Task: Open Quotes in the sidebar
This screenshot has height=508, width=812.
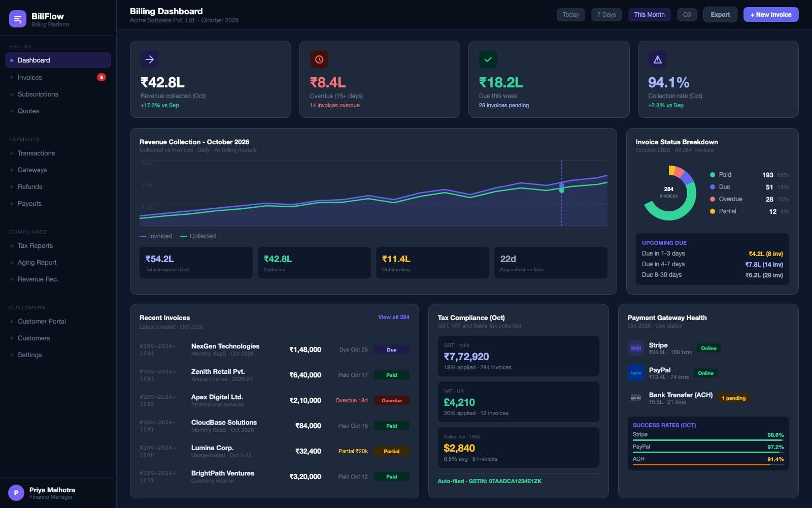Action: point(58,111)
